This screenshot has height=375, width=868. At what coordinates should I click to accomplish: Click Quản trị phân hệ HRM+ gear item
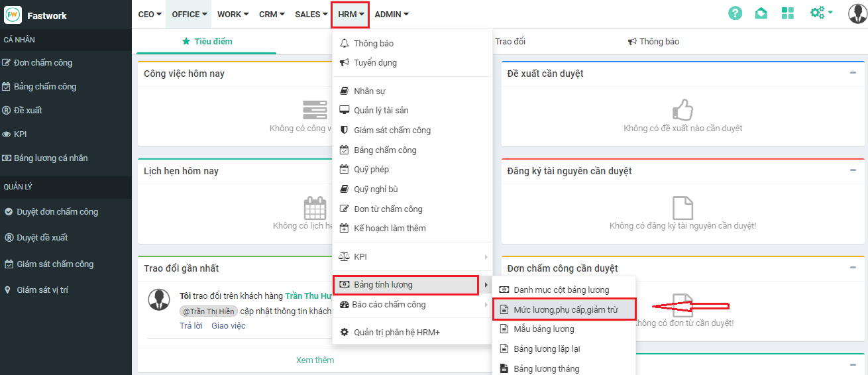[396, 333]
